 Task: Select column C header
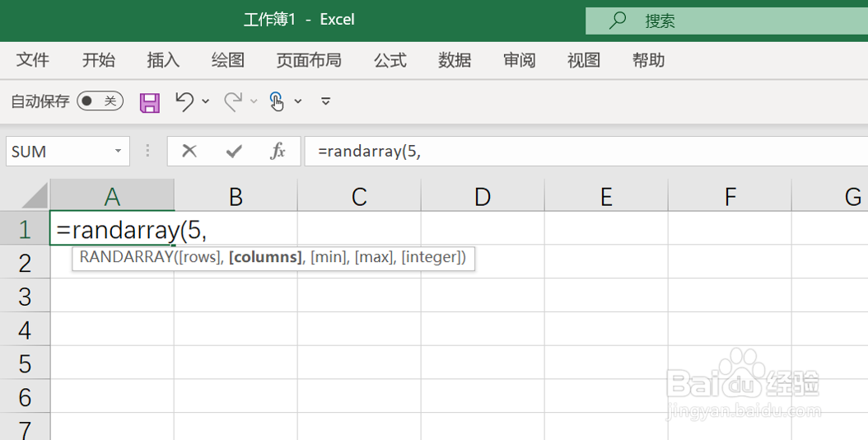359,195
